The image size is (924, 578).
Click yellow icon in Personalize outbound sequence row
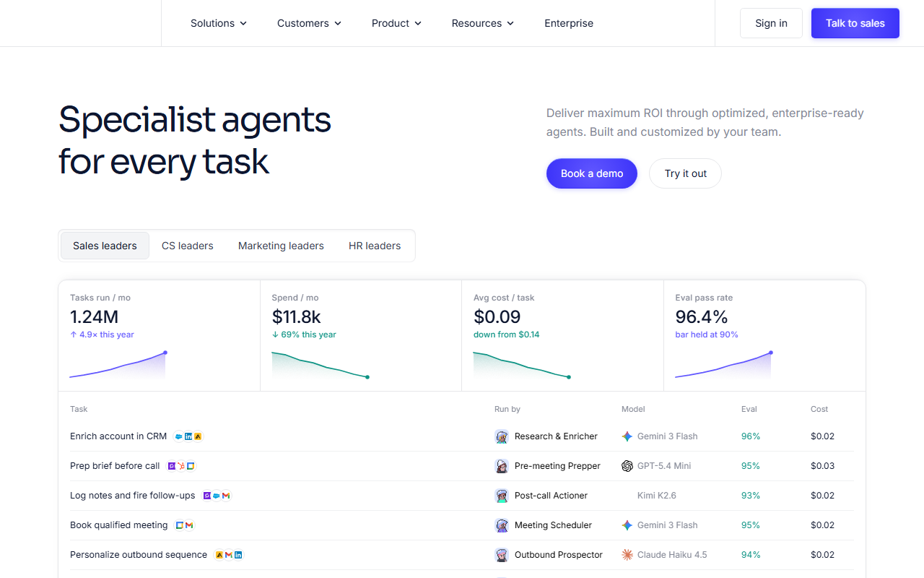click(219, 555)
